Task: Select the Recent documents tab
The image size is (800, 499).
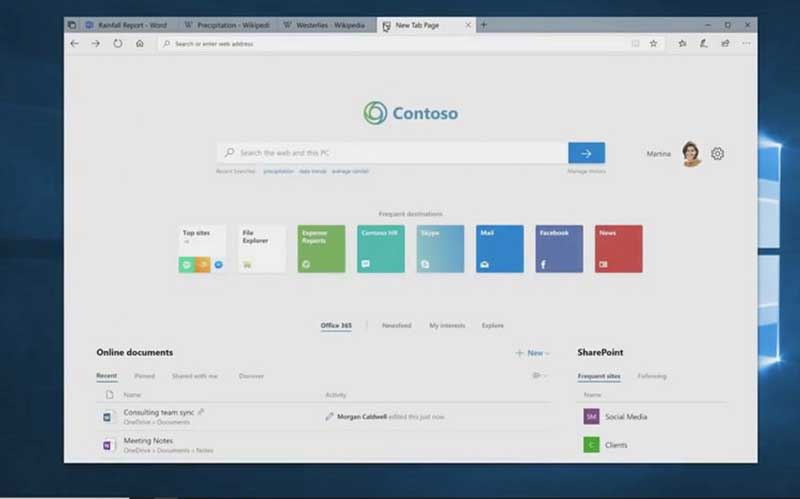Action: pyautogui.click(x=107, y=376)
